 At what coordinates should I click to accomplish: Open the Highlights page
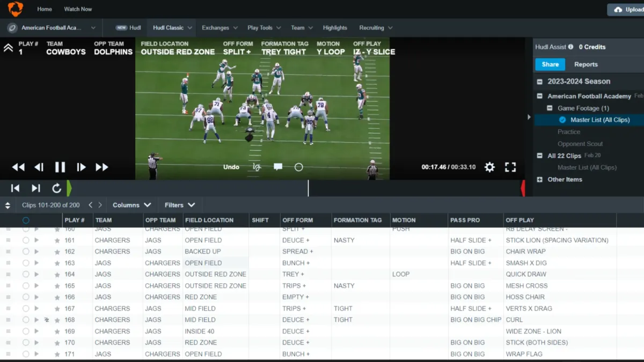click(x=335, y=28)
